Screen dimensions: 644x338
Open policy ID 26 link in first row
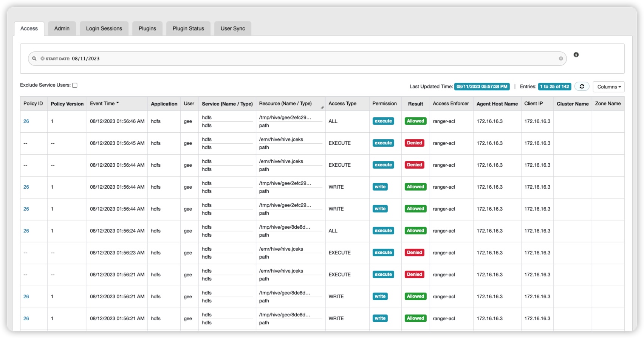pos(26,121)
